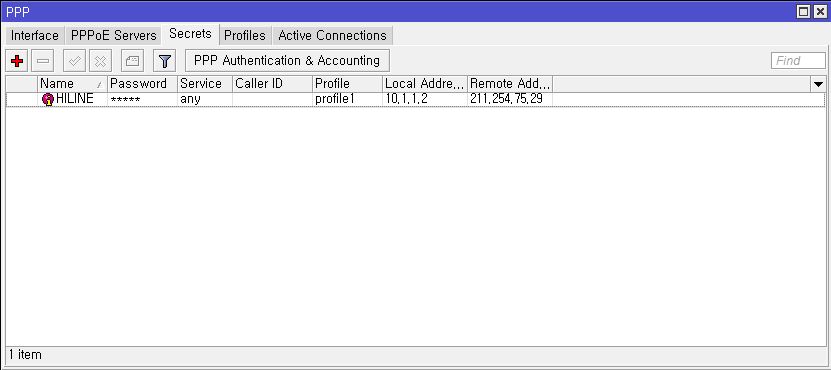This screenshot has height=370, width=831.
Task: Select the Secrets tab
Action: point(190,34)
